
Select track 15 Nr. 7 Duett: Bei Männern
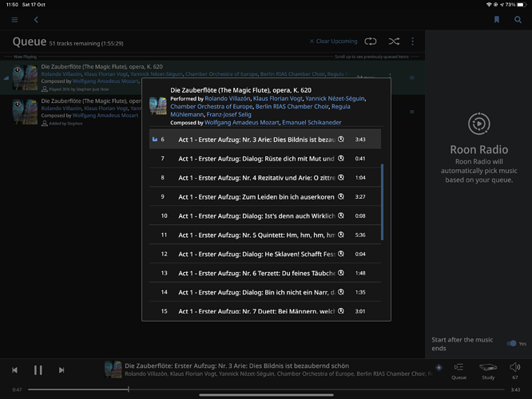[x=265, y=311]
